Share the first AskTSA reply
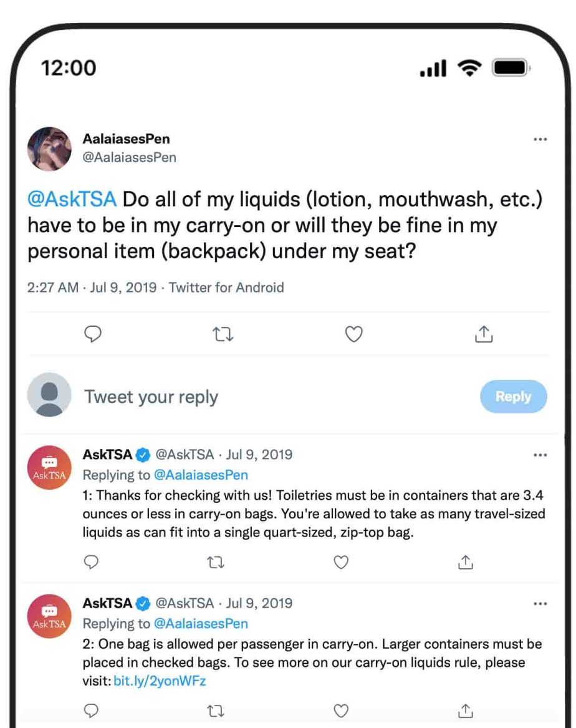Screen dimensions: 576x728 pyautogui.click(x=465, y=563)
